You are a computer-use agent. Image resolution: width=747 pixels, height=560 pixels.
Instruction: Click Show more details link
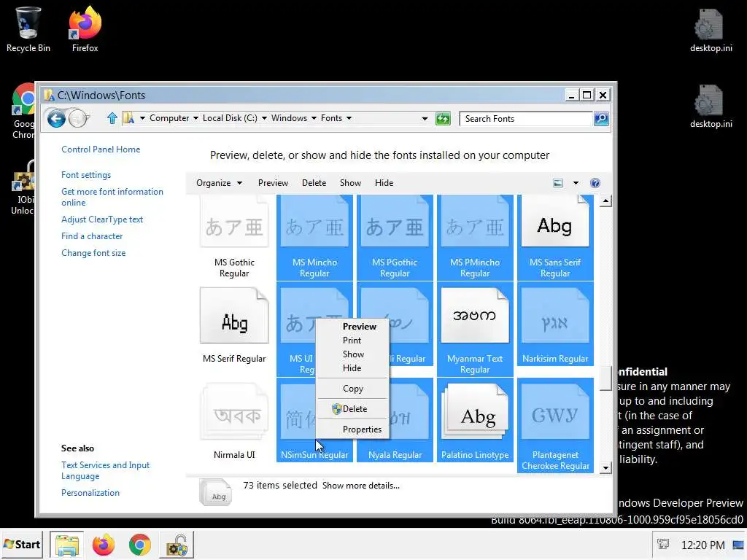(360, 485)
